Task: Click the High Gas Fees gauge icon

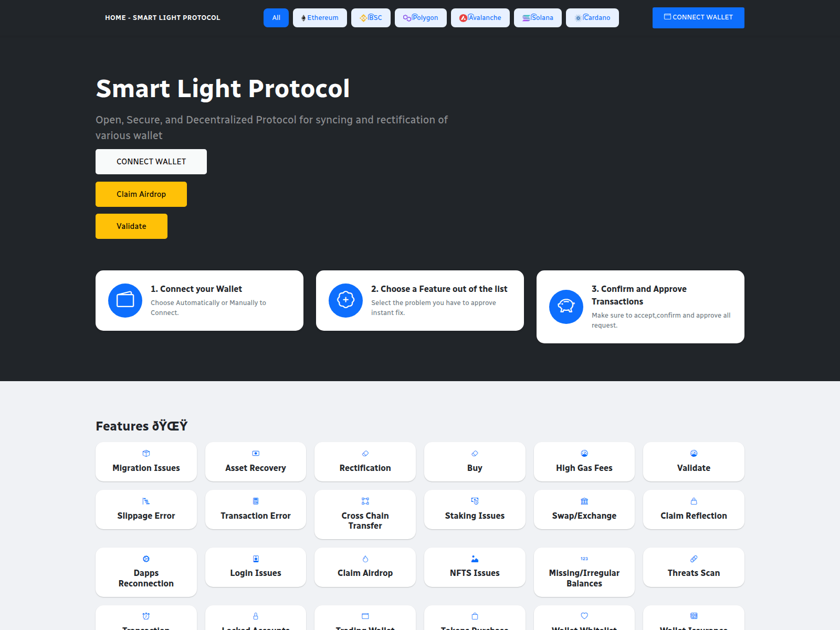Action: [584, 453]
